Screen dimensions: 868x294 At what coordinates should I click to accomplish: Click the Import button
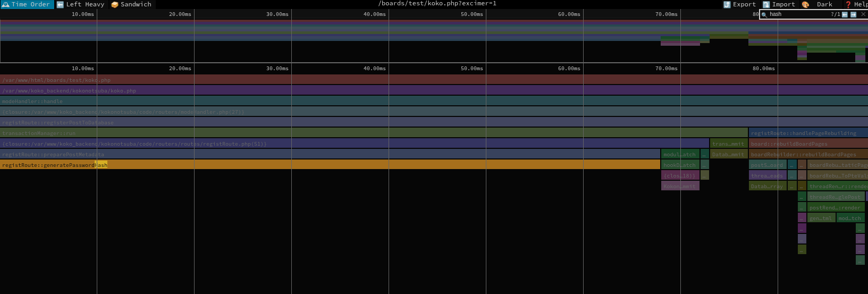click(779, 4)
